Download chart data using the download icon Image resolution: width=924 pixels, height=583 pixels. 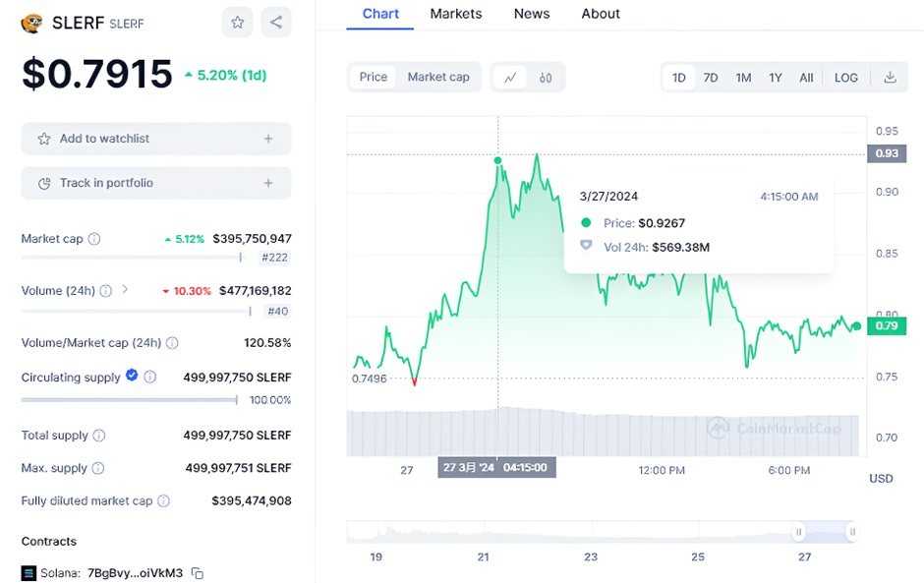point(890,78)
